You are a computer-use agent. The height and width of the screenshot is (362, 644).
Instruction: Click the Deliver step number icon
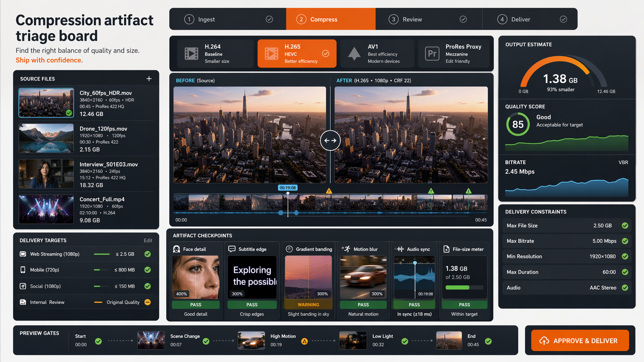pos(502,19)
